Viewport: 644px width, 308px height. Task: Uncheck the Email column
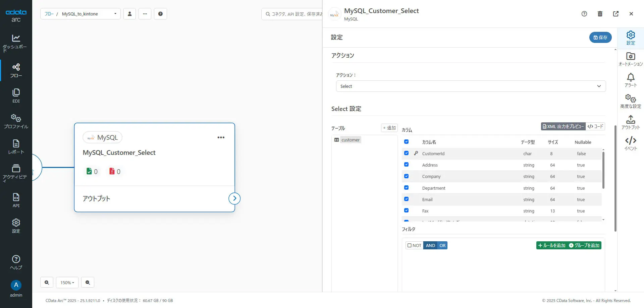[x=406, y=199]
